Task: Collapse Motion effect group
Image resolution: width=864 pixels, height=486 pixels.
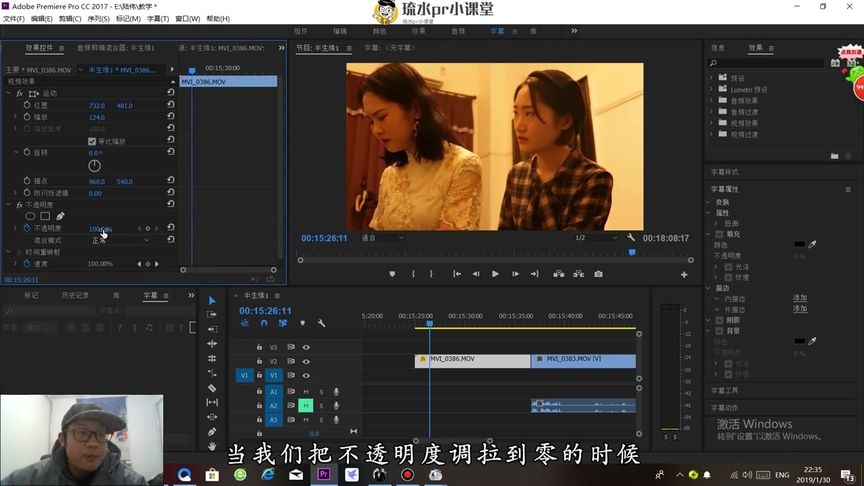Action: point(9,93)
